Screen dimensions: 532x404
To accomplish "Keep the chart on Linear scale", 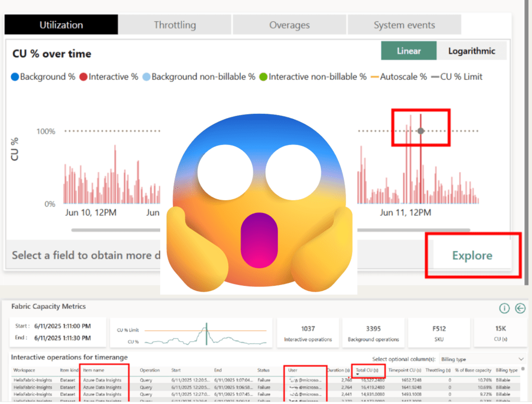I will 409,51.
